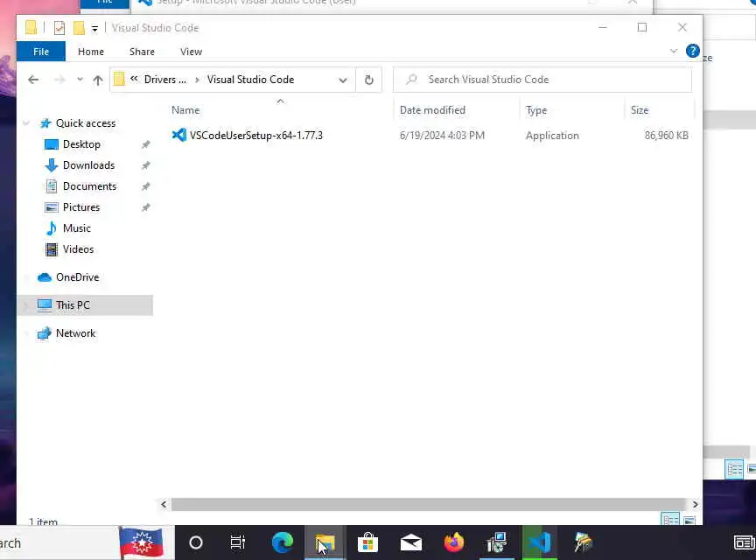Switch to the Home ribbon tab

tap(91, 52)
